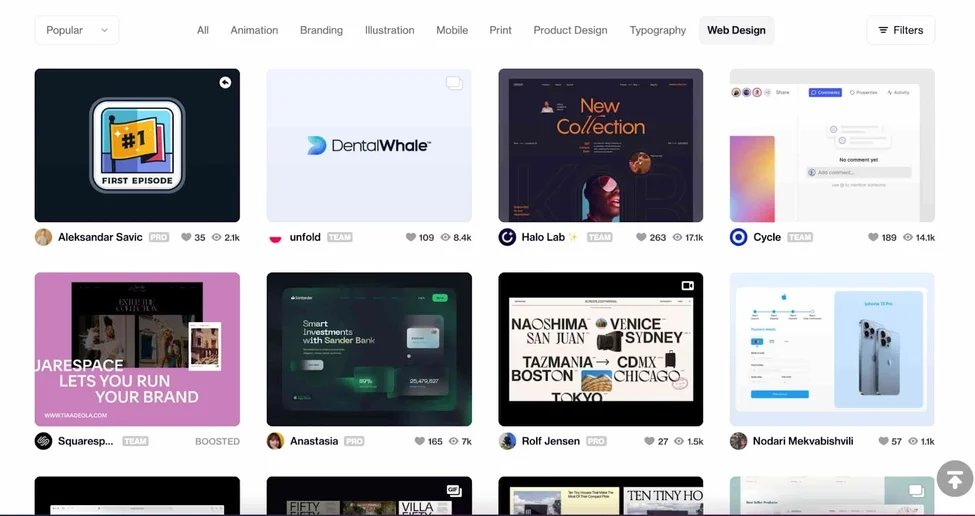Open the New Collection shot thumbnail

pos(600,145)
